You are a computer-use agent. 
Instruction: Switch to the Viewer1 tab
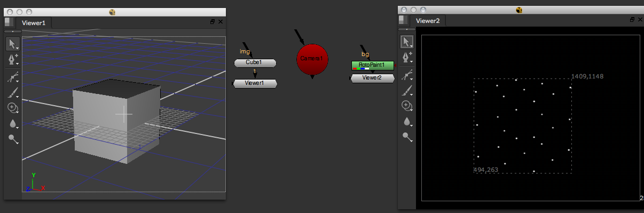click(33, 22)
